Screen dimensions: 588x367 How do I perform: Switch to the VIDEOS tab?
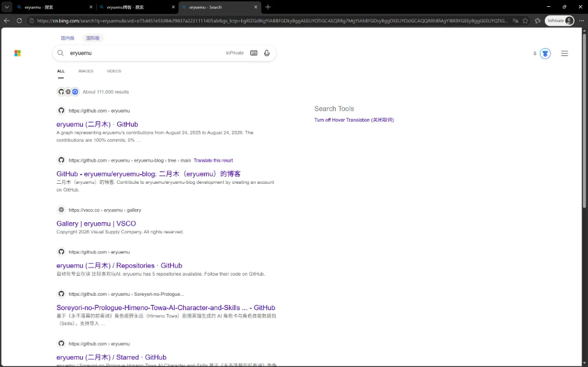click(x=114, y=71)
